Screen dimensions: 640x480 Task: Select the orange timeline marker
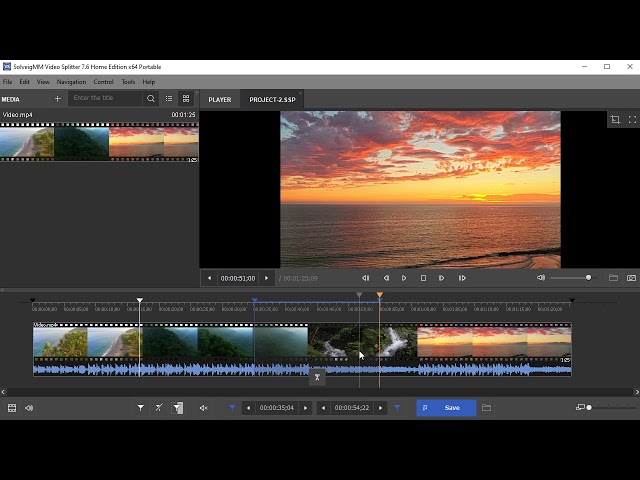pos(380,295)
